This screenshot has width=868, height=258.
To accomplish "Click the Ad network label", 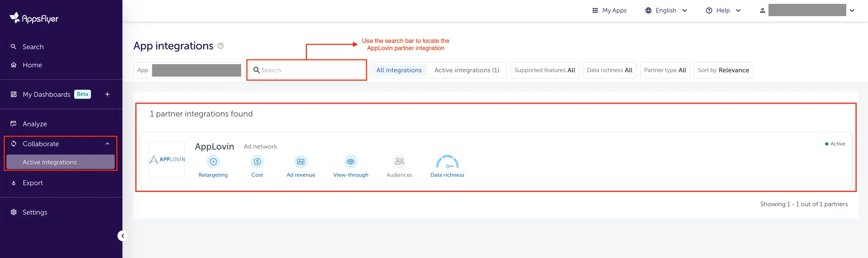I will coord(260,146).
